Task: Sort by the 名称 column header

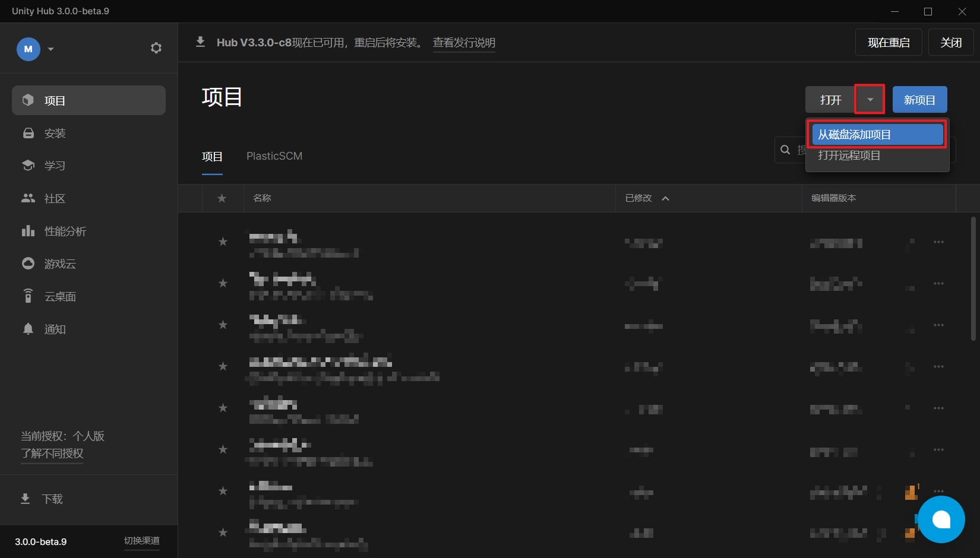Action: point(262,198)
